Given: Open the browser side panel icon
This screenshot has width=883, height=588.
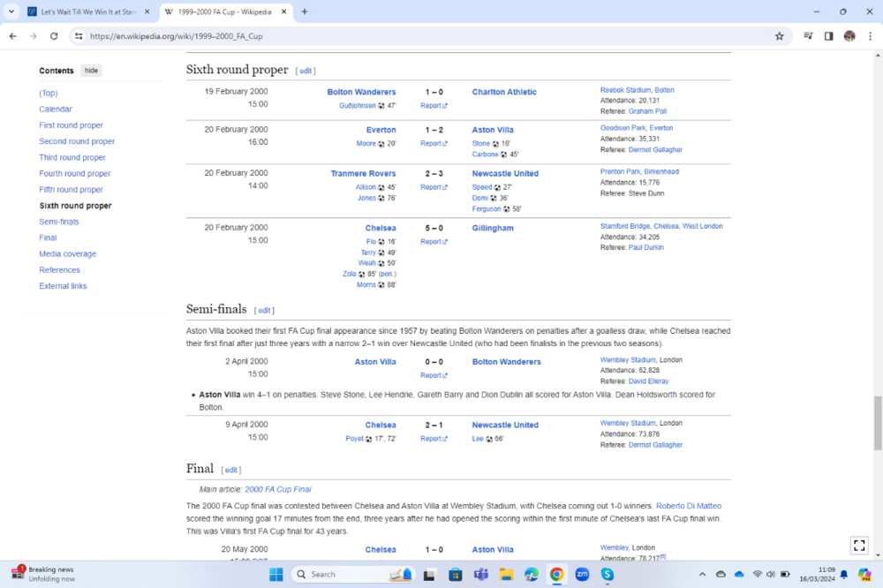Looking at the screenshot, I should 828,36.
